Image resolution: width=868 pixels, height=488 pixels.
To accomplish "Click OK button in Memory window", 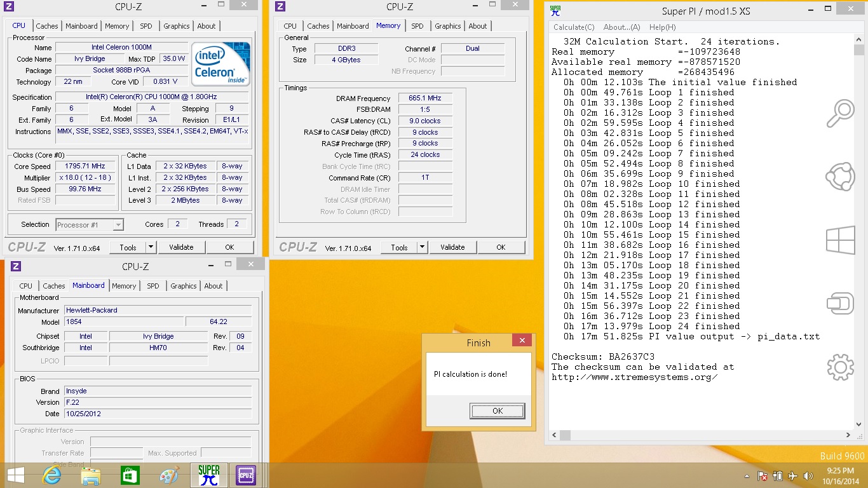I will click(501, 247).
